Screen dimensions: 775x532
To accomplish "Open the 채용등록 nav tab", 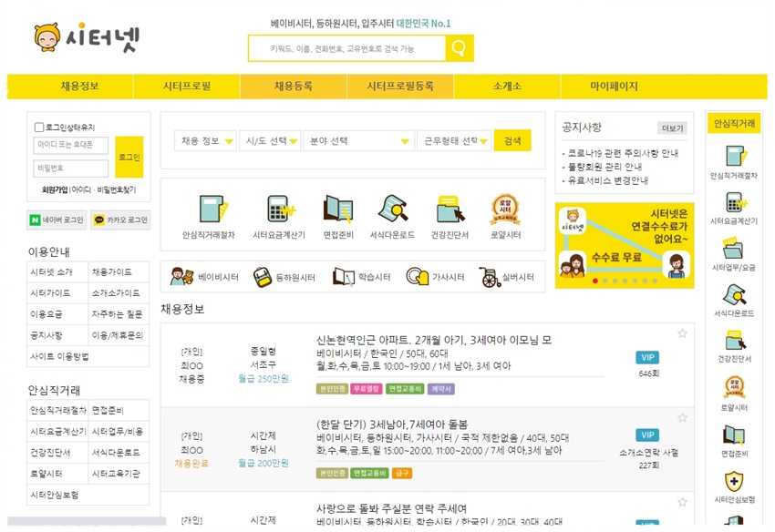I will click(294, 86).
